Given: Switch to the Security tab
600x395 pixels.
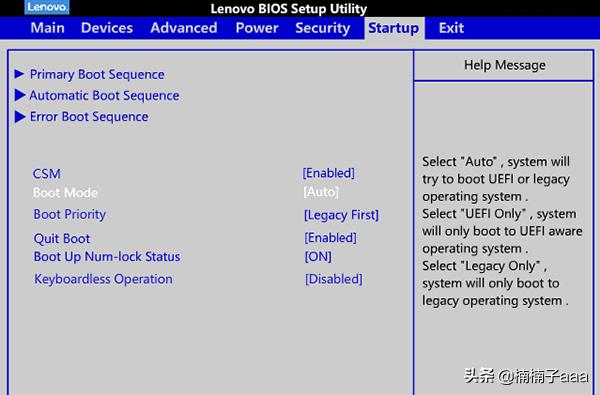Looking at the screenshot, I should [323, 28].
